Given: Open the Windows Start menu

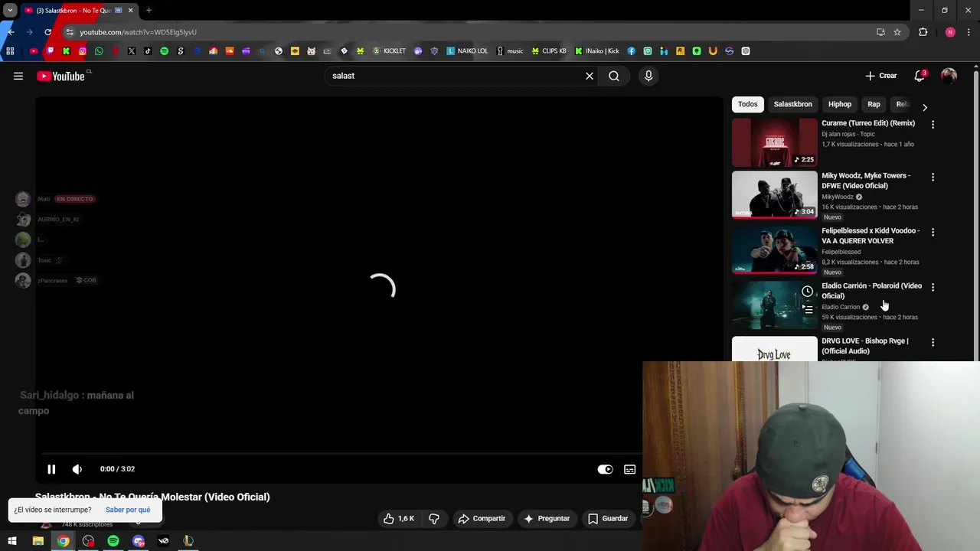Looking at the screenshot, I should pyautogui.click(x=11, y=541).
